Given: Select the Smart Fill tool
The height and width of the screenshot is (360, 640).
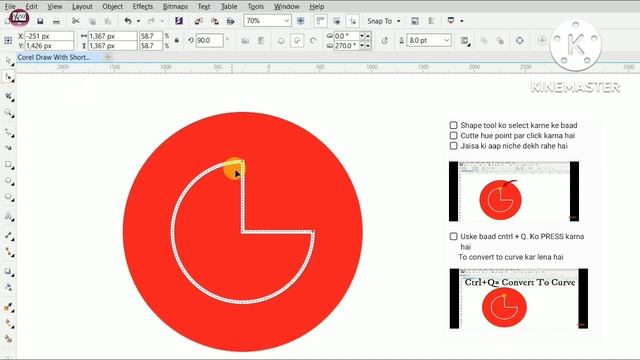Looking at the screenshot, I should (x=8, y=339).
